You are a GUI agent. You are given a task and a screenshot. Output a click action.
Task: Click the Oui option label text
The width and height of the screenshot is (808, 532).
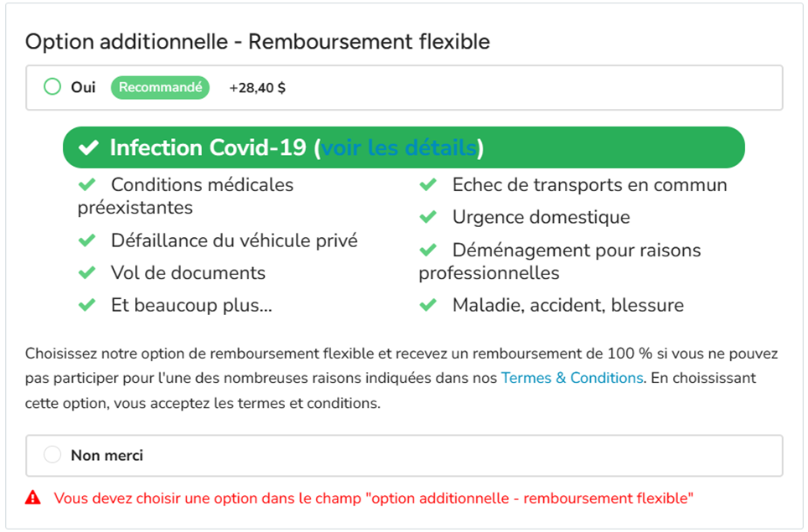click(83, 87)
